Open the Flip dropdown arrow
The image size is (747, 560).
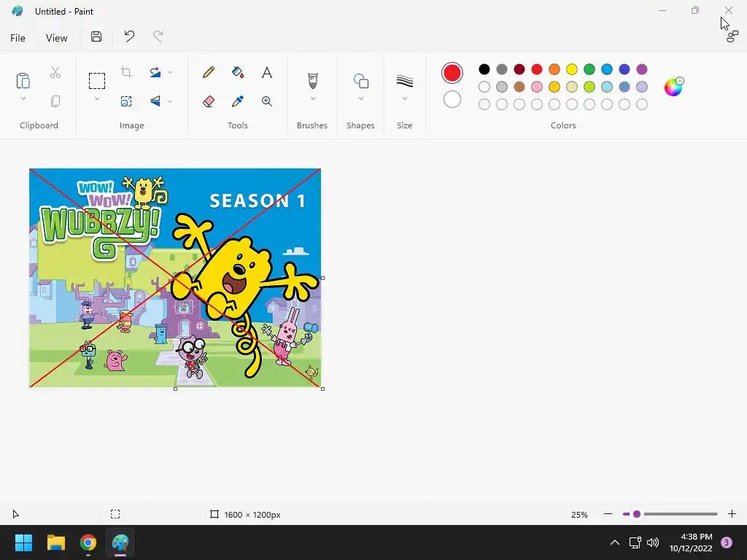[x=170, y=101]
